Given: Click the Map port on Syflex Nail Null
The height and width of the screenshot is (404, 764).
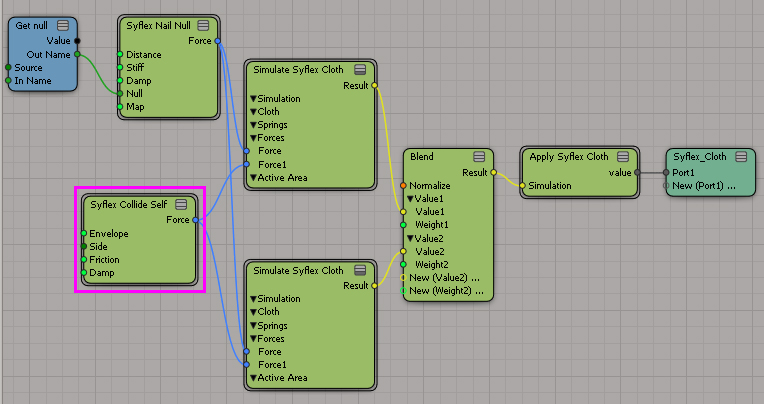Looking at the screenshot, I should [120, 107].
